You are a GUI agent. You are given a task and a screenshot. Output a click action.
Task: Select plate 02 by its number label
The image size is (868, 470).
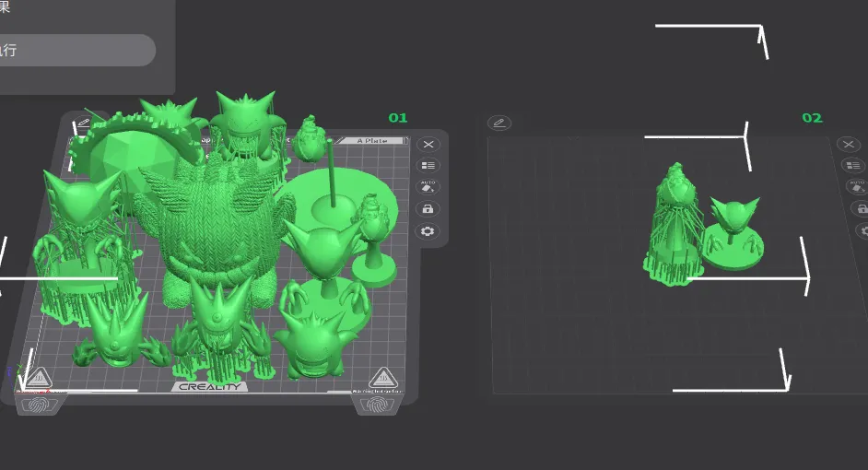tap(812, 118)
